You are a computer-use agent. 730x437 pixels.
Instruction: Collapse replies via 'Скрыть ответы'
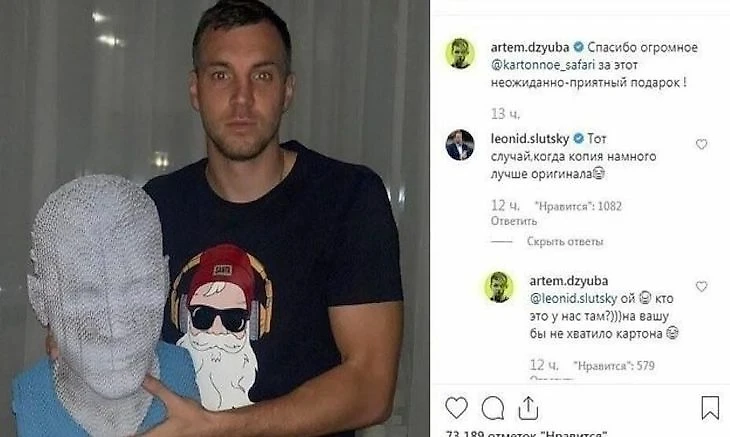click(565, 242)
